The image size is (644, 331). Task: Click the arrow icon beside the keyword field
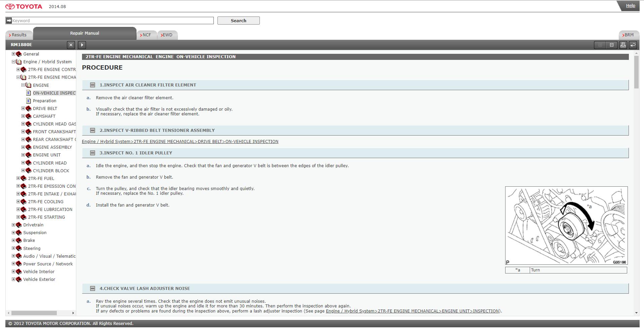(x=9, y=21)
